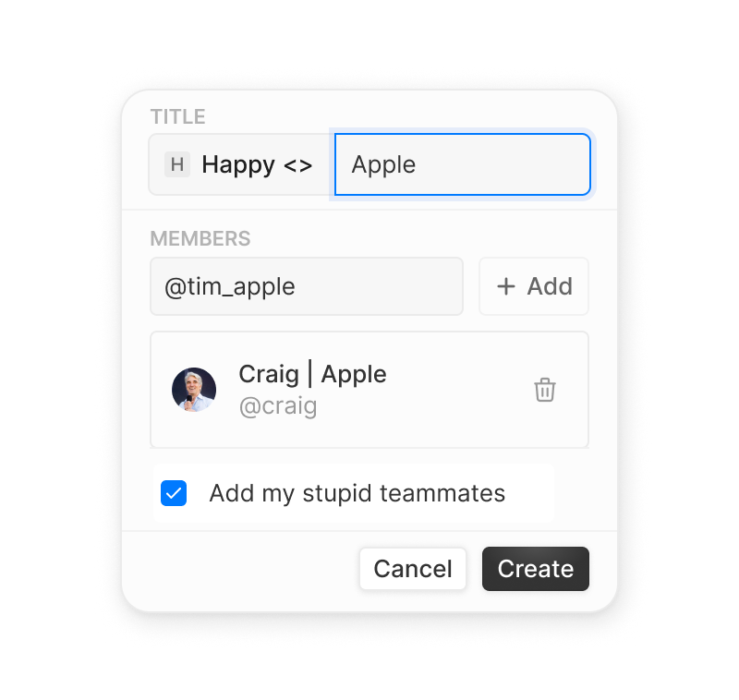This screenshot has width=739, height=700.
Task: Create the shared channel
Action: (536, 569)
